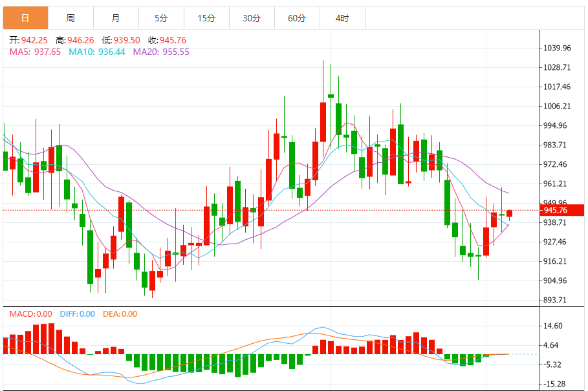Click the -5.32 MACD axis label
The height and width of the screenshot is (391, 588).
(552, 365)
